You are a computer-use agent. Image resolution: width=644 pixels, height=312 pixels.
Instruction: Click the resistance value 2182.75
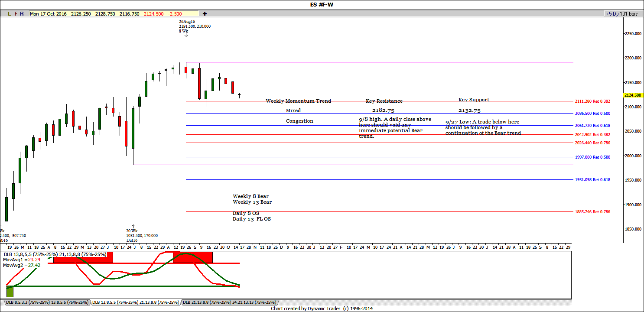[384, 110]
